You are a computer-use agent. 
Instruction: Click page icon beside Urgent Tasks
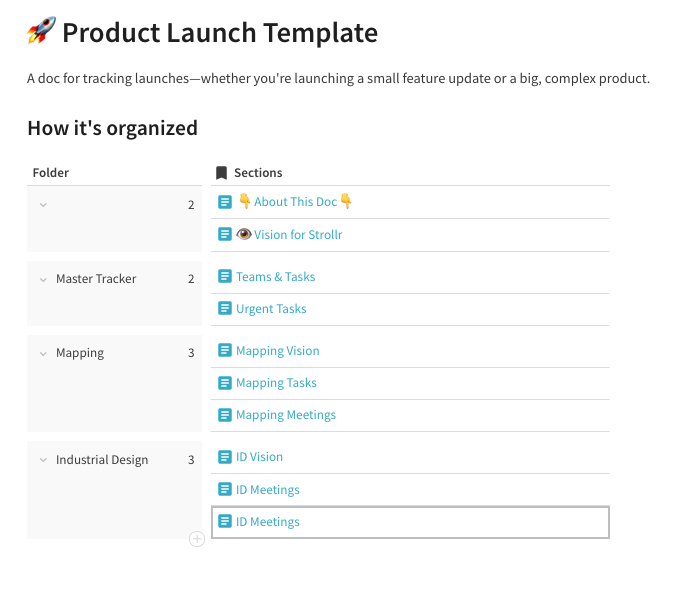[x=225, y=308]
